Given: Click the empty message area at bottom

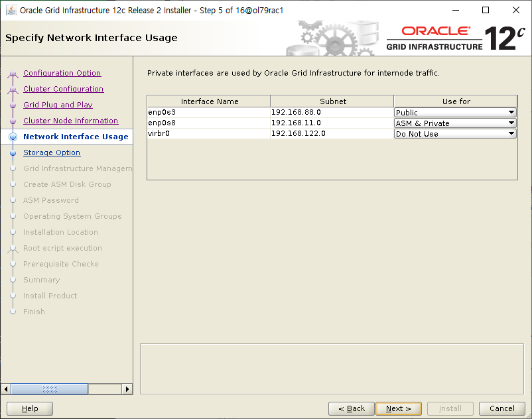Looking at the screenshot, I should click(332, 369).
